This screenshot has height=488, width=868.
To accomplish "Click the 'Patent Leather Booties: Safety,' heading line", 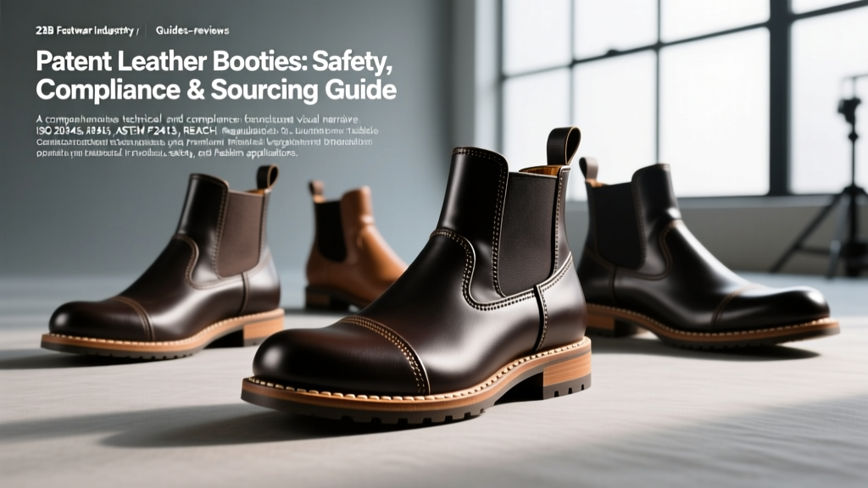I will point(214,62).
